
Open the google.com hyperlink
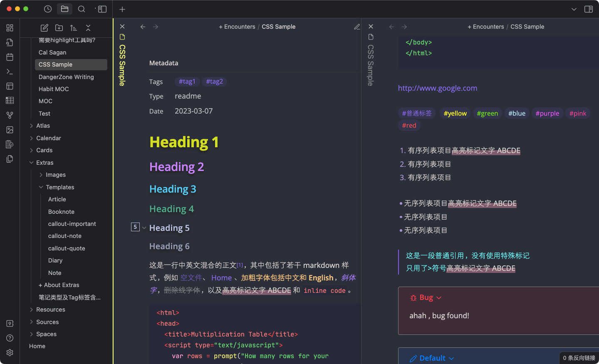[x=438, y=88]
